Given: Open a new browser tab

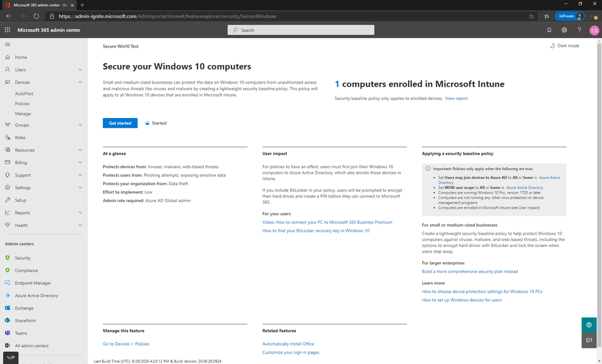Looking at the screenshot, I should 82,5.
